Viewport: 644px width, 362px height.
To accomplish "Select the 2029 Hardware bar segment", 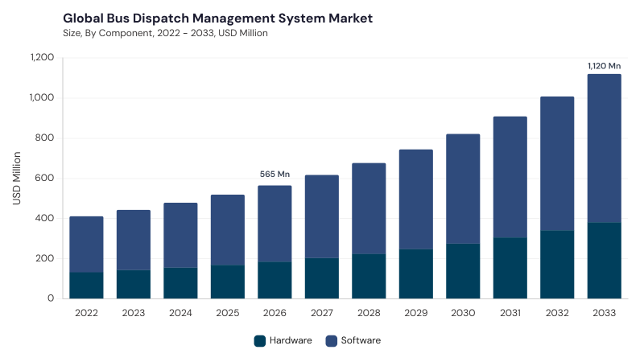I will [415, 274].
